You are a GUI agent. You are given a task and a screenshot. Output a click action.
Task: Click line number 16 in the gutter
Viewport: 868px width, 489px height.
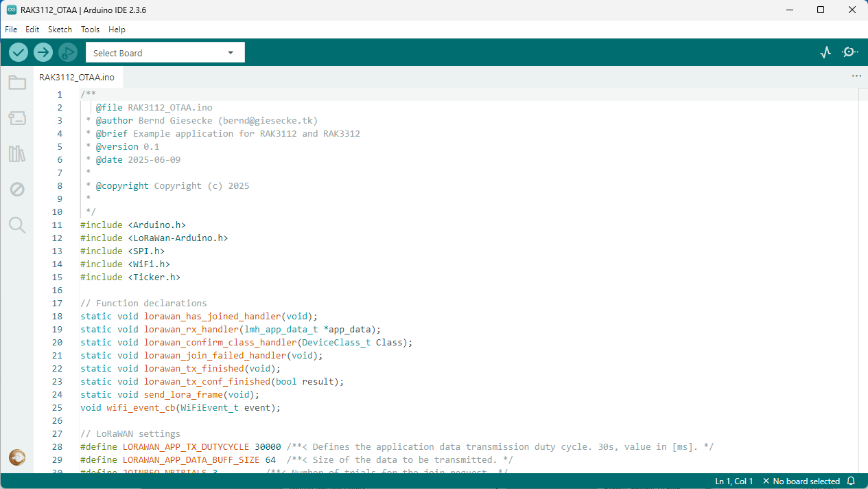tap(57, 291)
